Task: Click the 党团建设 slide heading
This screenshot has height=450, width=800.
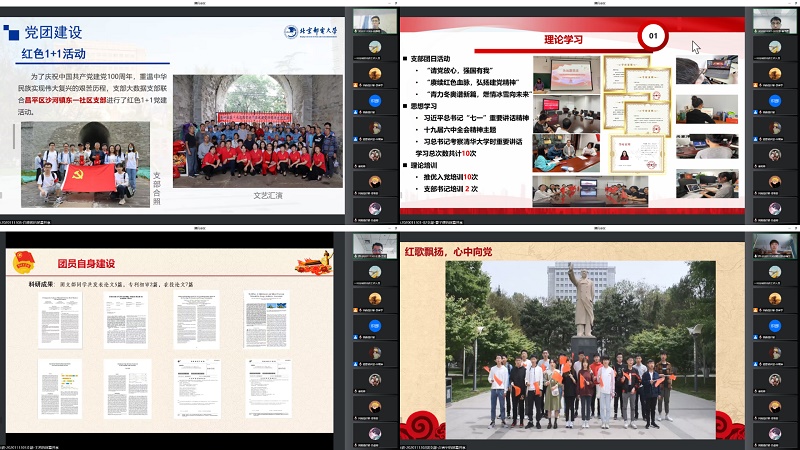Action: point(53,33)
